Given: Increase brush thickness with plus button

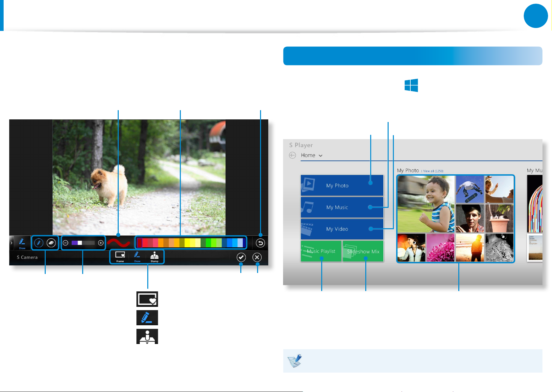Looking at the screenshot, I should [101, 243].
